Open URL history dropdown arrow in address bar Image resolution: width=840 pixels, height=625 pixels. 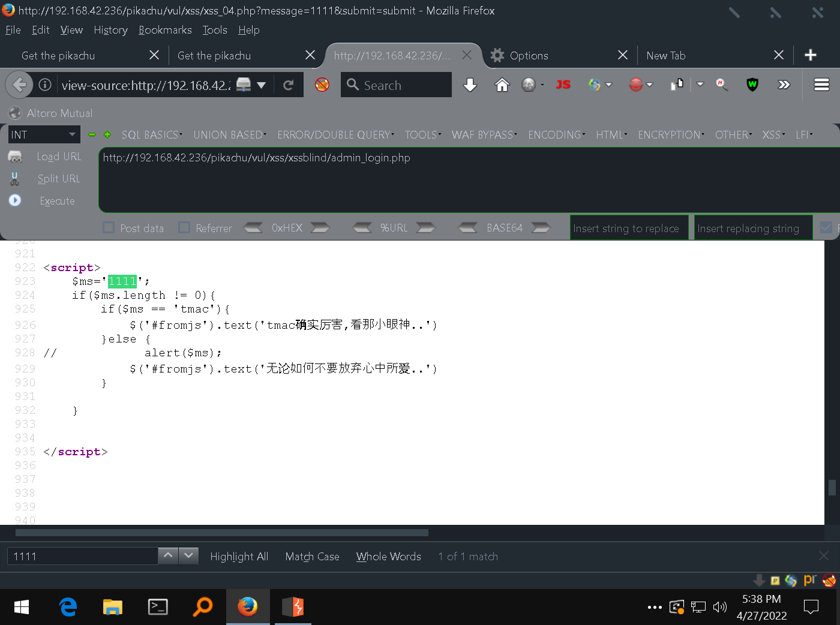261,85
